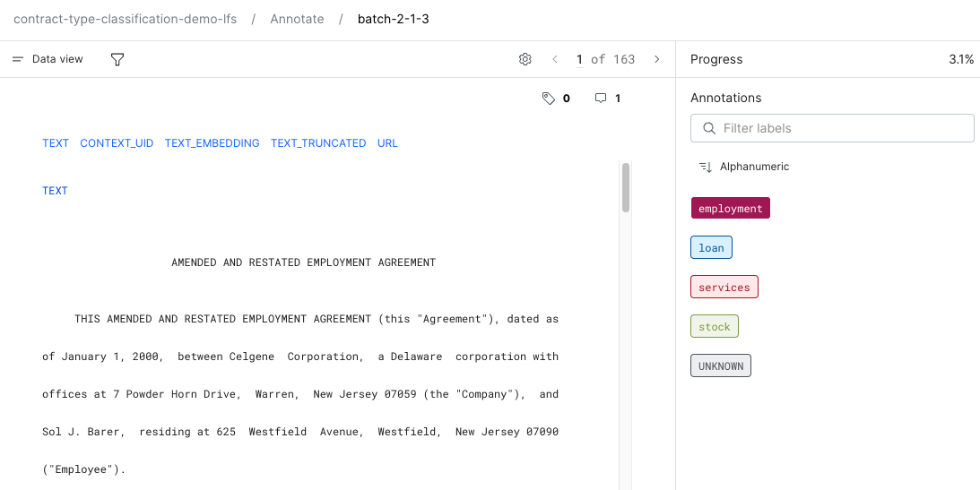Viewport: 980px width, 490px height.
Task: Switch to the TEXT_EMBEDDING field tab
Action: (x=212, y=143)
